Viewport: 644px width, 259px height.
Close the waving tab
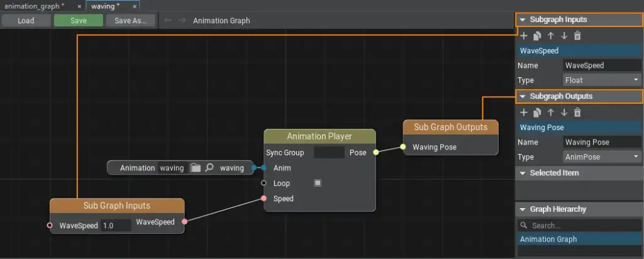click(x=135, y=6)
